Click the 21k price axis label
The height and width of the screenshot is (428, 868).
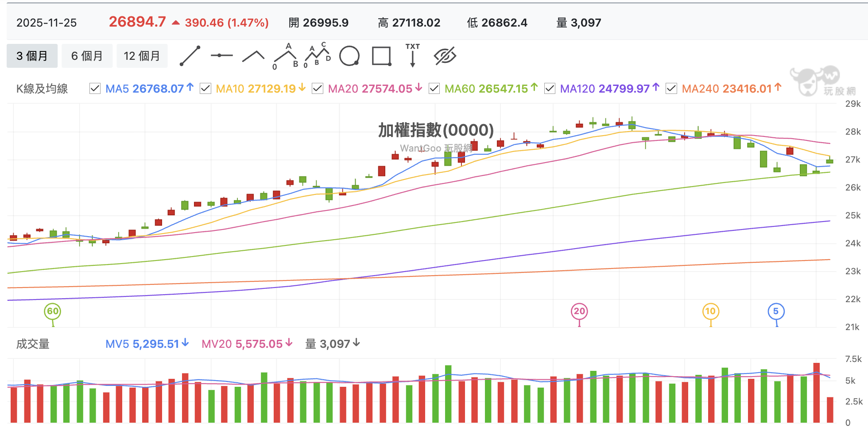coord(853,327)
